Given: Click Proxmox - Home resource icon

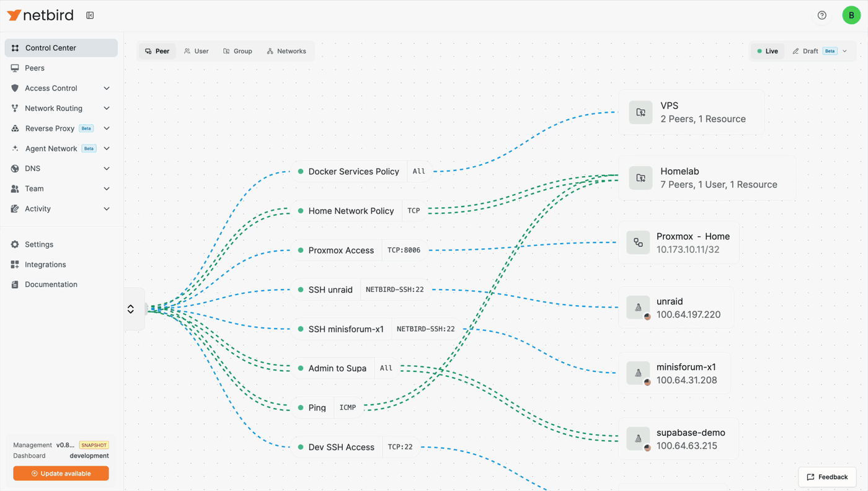Looking at the screenshot, I should pyautogui.click(x=638, y=242).
